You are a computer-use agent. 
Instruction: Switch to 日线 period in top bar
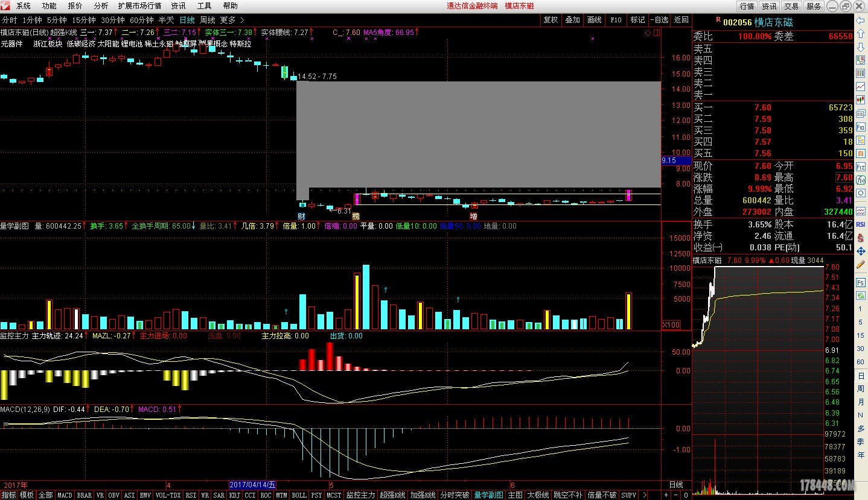pyautogui.click(x=187, y=20)
